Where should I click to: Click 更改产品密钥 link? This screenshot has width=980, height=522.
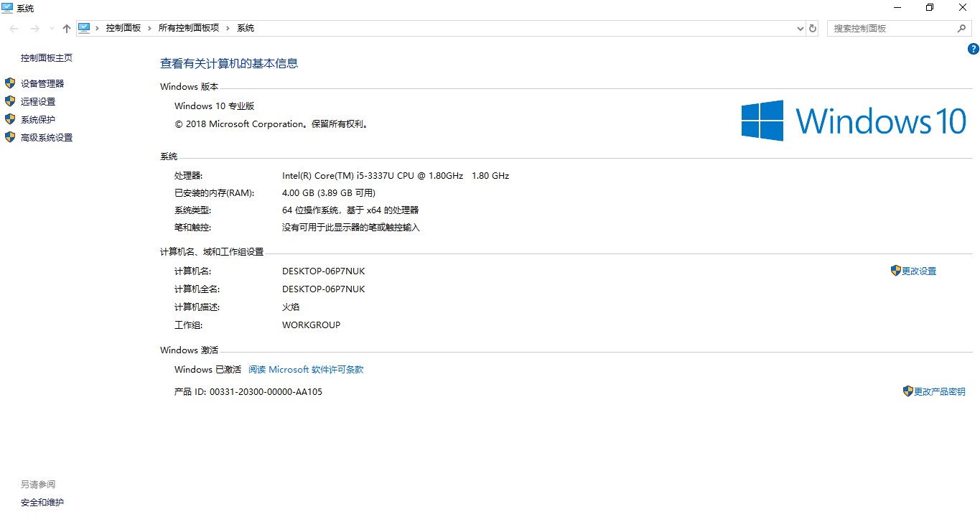940,392
